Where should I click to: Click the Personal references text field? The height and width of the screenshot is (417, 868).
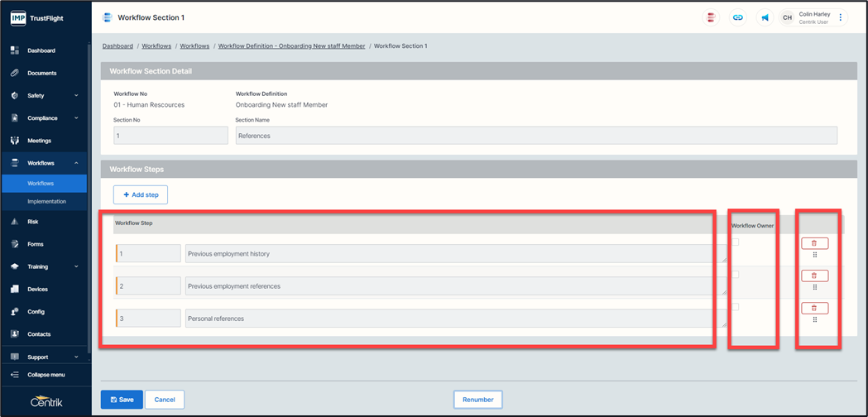click(456, 319)
